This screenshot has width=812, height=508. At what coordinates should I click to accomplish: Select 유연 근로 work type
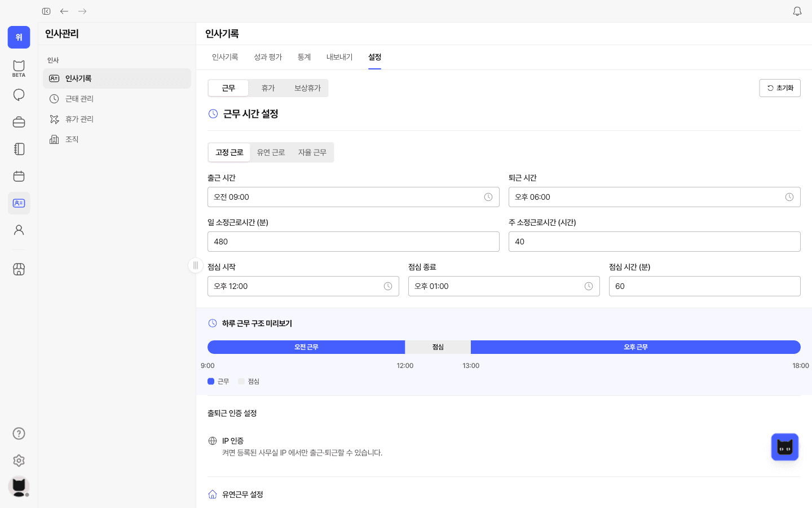point(271,152)
